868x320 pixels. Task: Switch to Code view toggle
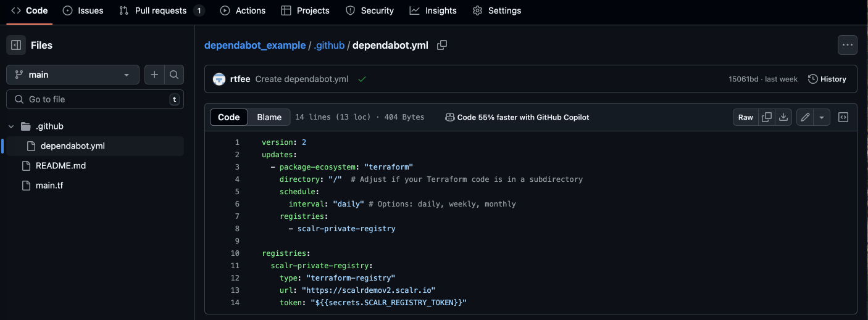229,117
